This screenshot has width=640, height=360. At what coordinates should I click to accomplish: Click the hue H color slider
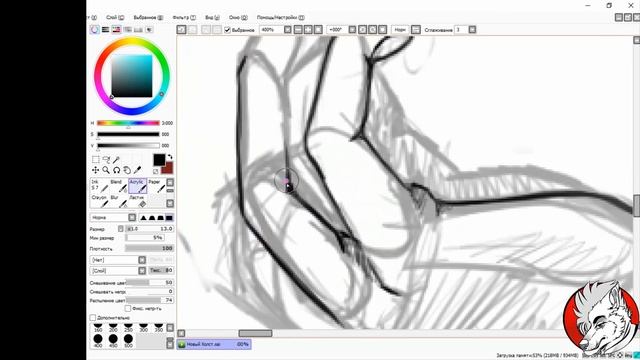tap(128, 123)
